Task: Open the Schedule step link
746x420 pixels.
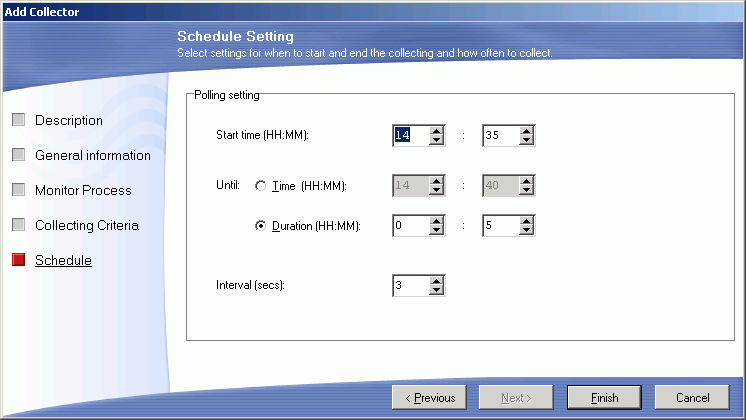Action: 63,260
